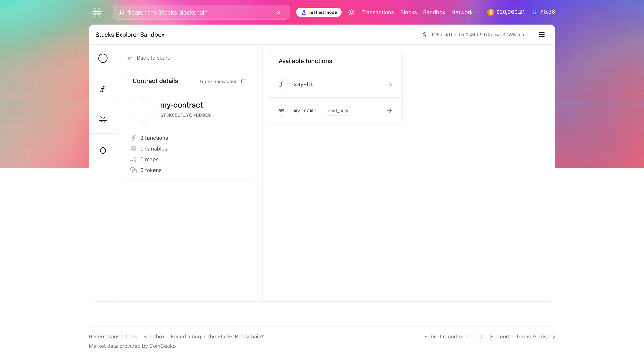644x362 pixels.
Task: Open the Terms & Privacy footer link
Action: pyautogui.click(x=535, y=336)
